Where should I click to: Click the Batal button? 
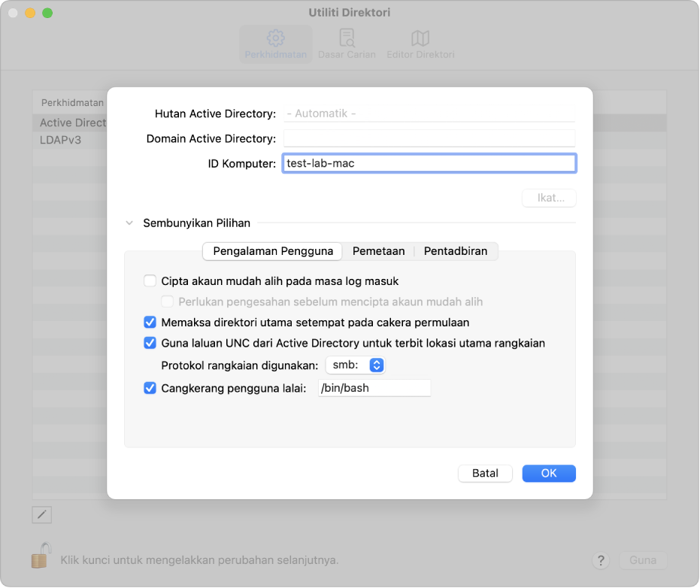[x=485, y=473]
